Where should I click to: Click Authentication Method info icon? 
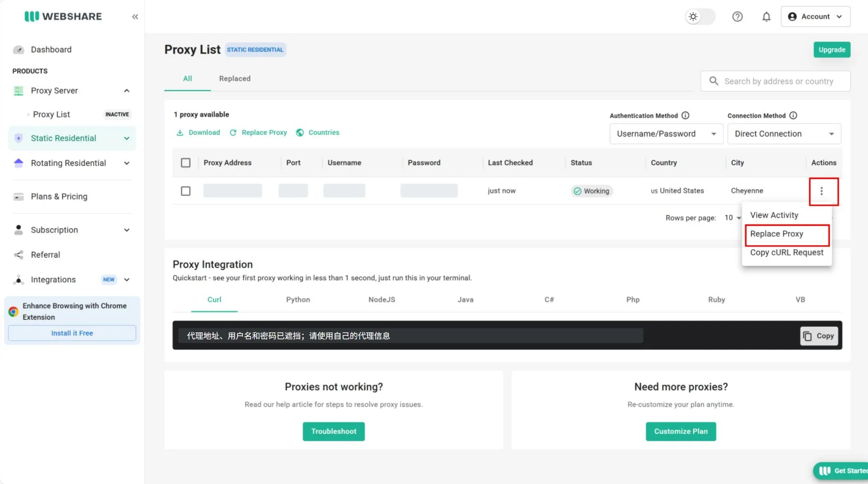(x=685, y=116)
